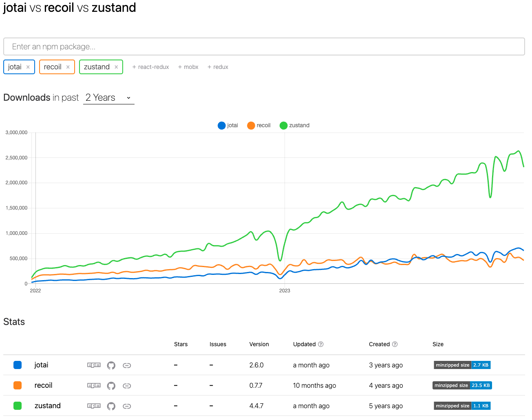
Task: Toggle zustand series in chart legend
Action: (294, 126)
